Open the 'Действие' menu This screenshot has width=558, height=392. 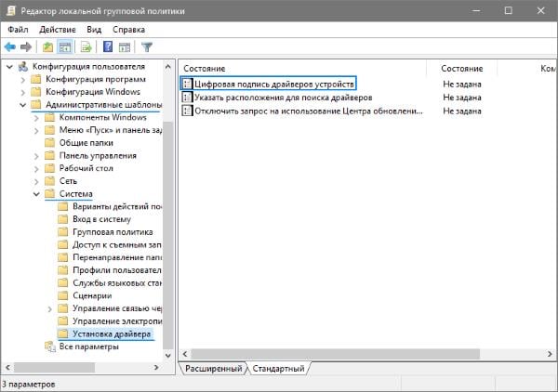click(x=57, y=29)
